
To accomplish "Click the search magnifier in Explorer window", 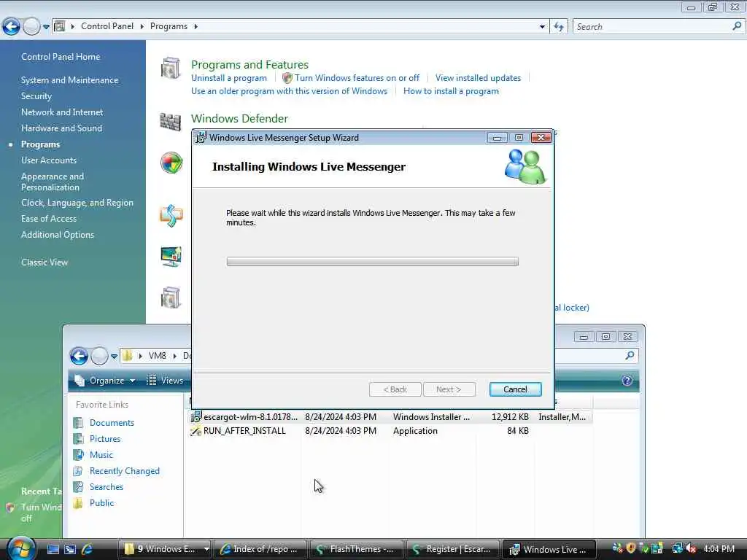I will [630, 355].
